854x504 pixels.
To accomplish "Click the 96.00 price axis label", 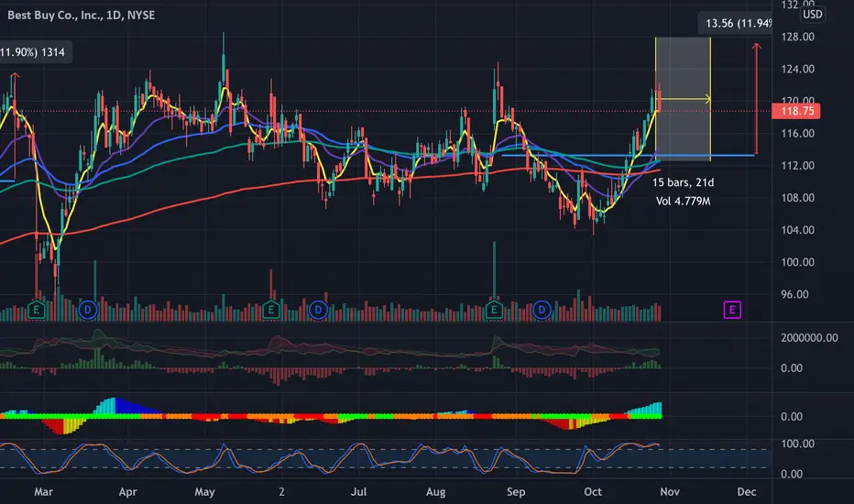I will (794, 295).
